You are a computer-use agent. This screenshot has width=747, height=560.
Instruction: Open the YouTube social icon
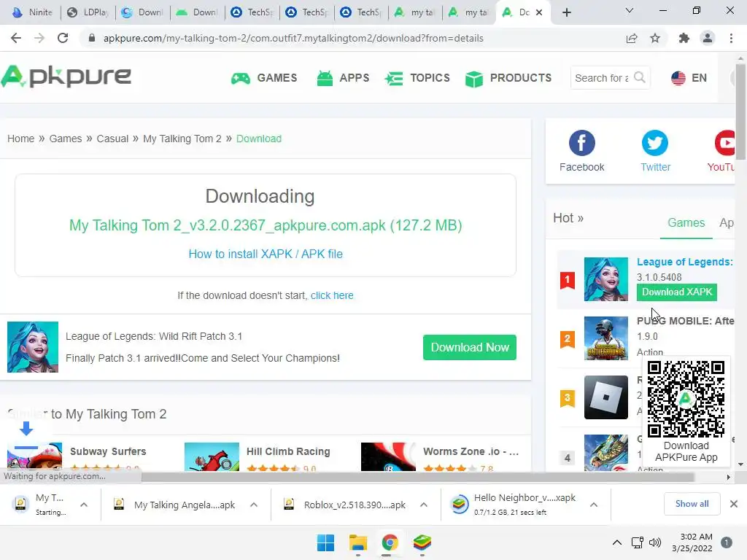point(724,142)
